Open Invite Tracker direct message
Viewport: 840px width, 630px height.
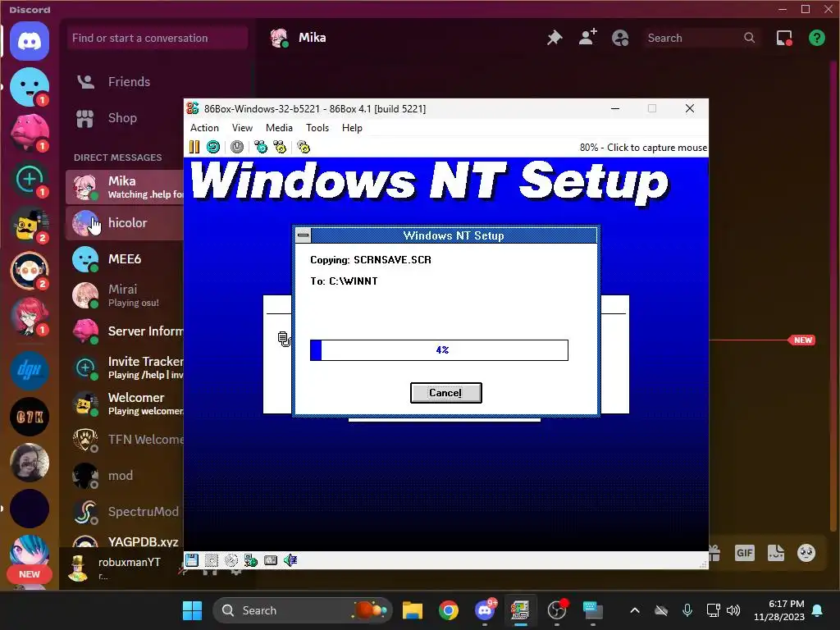125,367
